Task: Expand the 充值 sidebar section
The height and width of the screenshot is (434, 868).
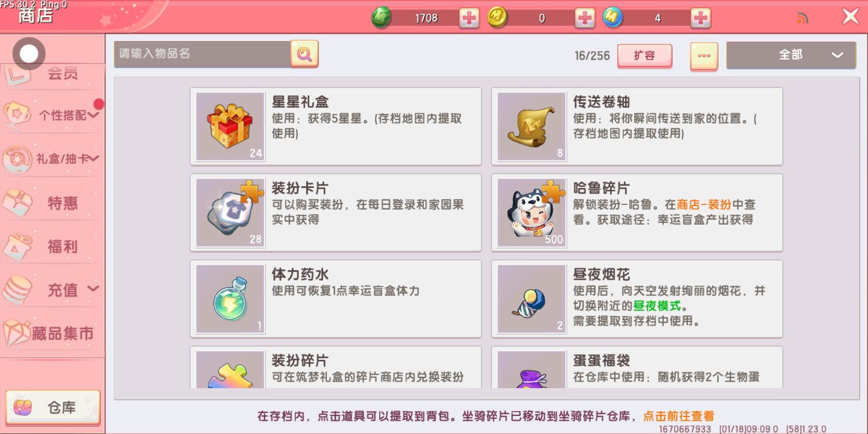Action: [x=52, y=290]
